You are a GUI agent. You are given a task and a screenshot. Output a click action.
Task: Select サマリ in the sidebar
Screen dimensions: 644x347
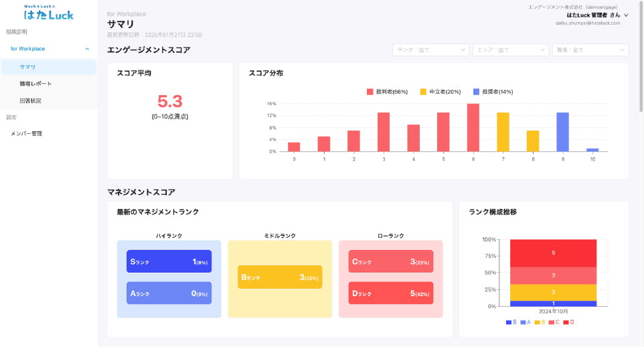(x=48, y=67)
